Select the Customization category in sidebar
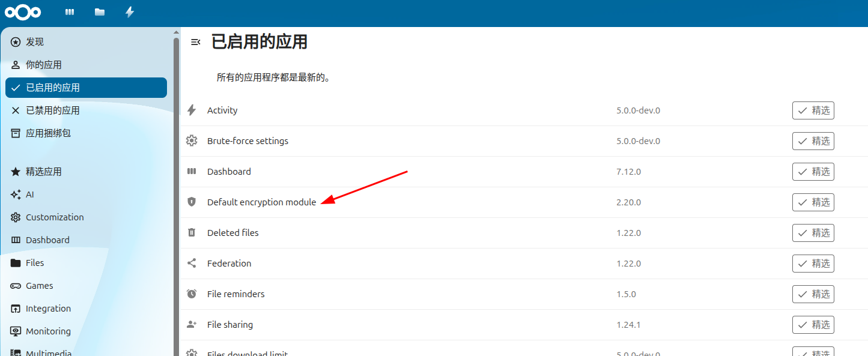The width and height of the screenshot is (868, 356). [55, 217]
